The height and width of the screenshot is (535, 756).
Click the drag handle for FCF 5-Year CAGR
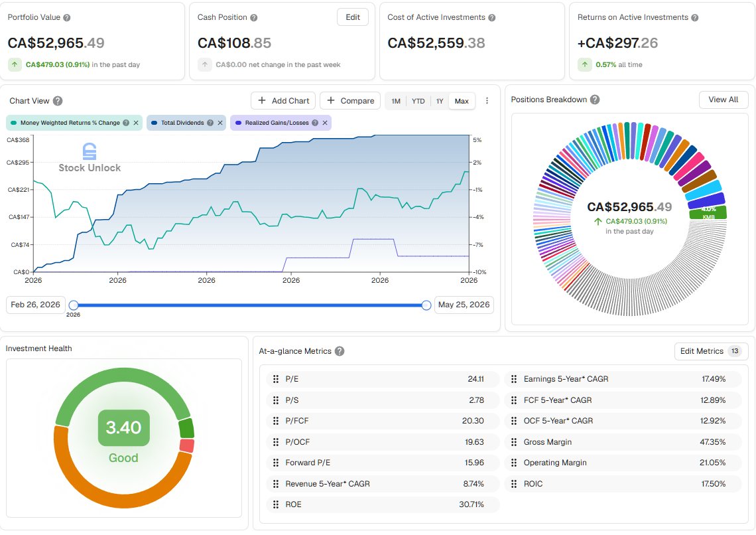[x=514, y=400]
